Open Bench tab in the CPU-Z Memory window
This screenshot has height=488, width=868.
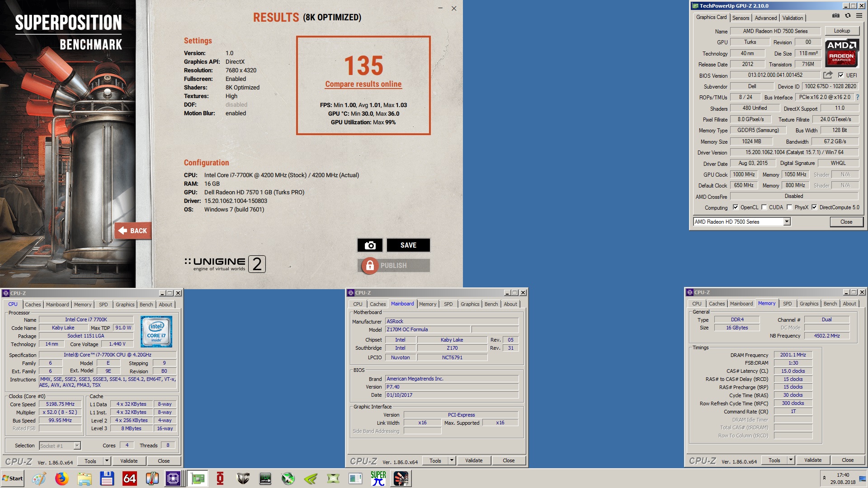tap(830, 304)
